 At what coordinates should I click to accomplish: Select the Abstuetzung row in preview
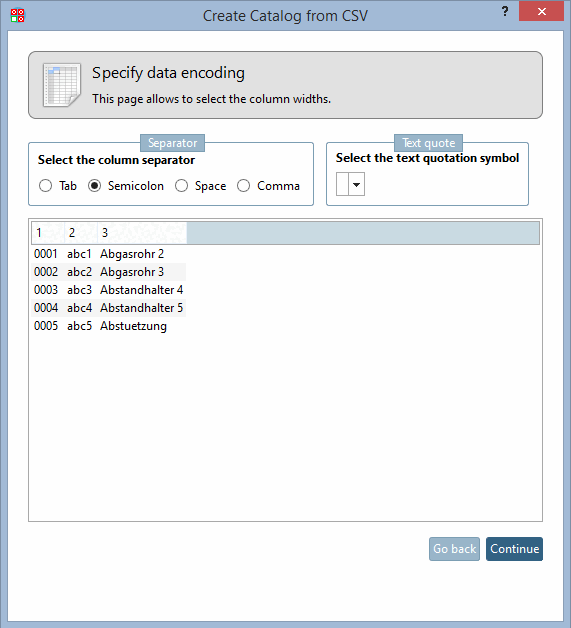pos(109,326)
